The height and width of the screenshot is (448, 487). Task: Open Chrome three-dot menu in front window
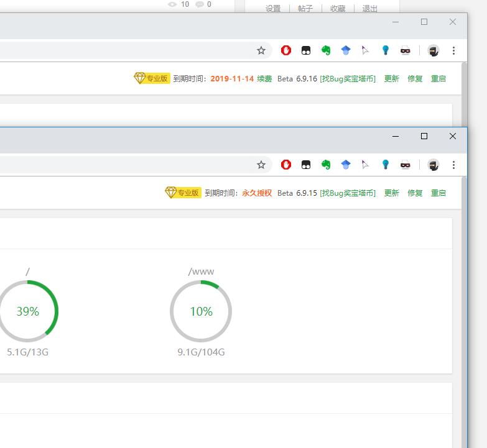pyautogui.click(x=454, y=165)
